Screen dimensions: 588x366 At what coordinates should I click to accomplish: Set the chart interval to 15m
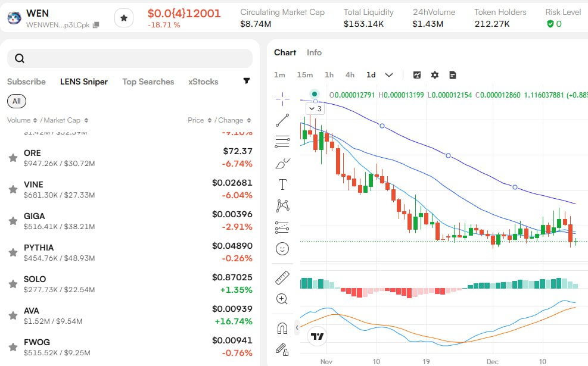click(x=305, y=75)
